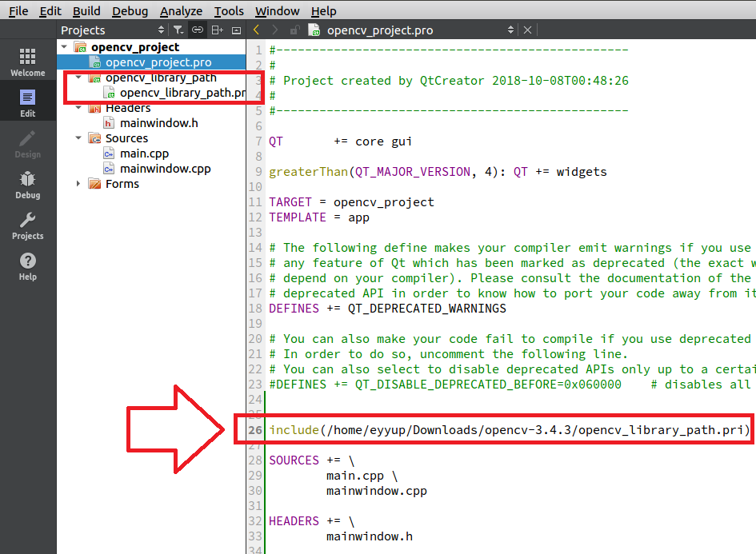The height and width of the screenshot is (554, 756).
Task: Click the TEMPLATE = app line
Action: (x=319, y=217)
